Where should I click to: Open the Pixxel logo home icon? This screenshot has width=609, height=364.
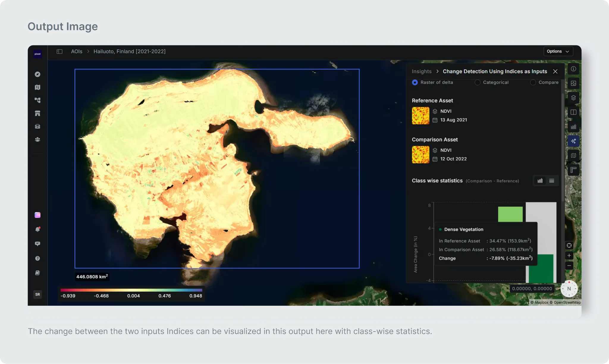pyautogui.click(x=37, y=54)
